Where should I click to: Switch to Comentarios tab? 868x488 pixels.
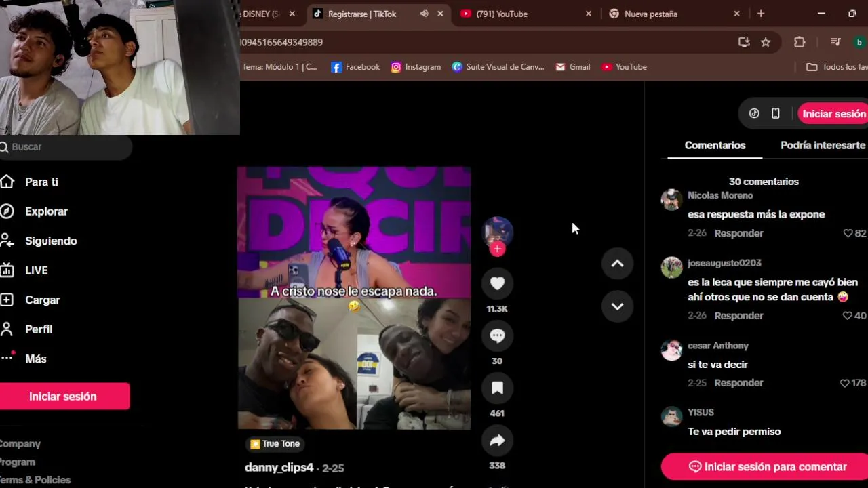click(x=715, y=145)
